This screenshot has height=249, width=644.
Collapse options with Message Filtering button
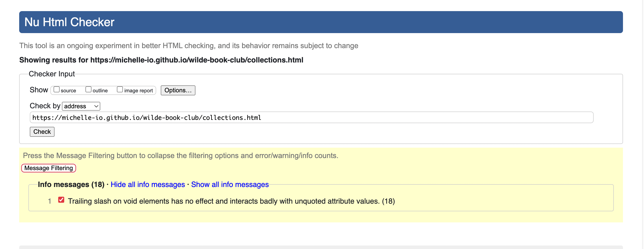[x=49, y=168]
